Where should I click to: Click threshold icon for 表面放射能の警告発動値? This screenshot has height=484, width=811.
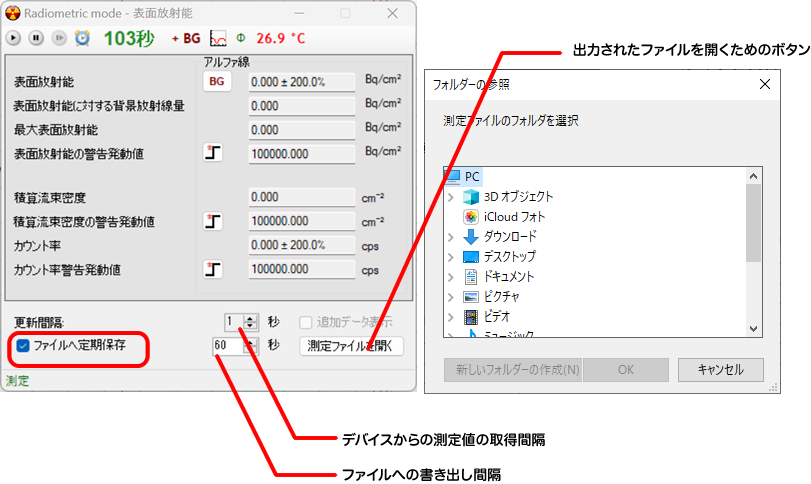213,153
